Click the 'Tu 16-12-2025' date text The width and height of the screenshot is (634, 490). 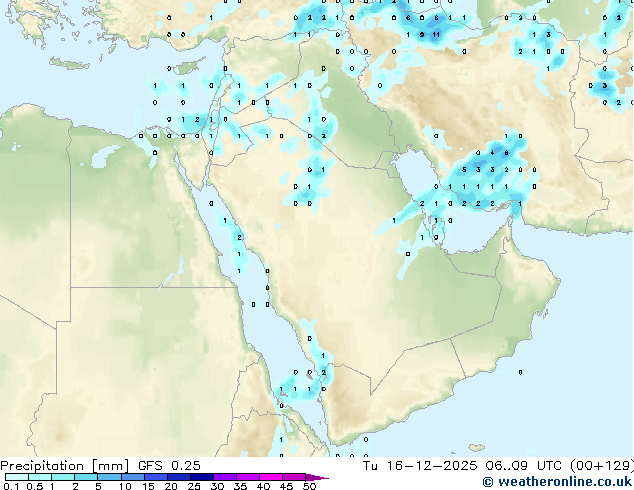click(420, 466)
